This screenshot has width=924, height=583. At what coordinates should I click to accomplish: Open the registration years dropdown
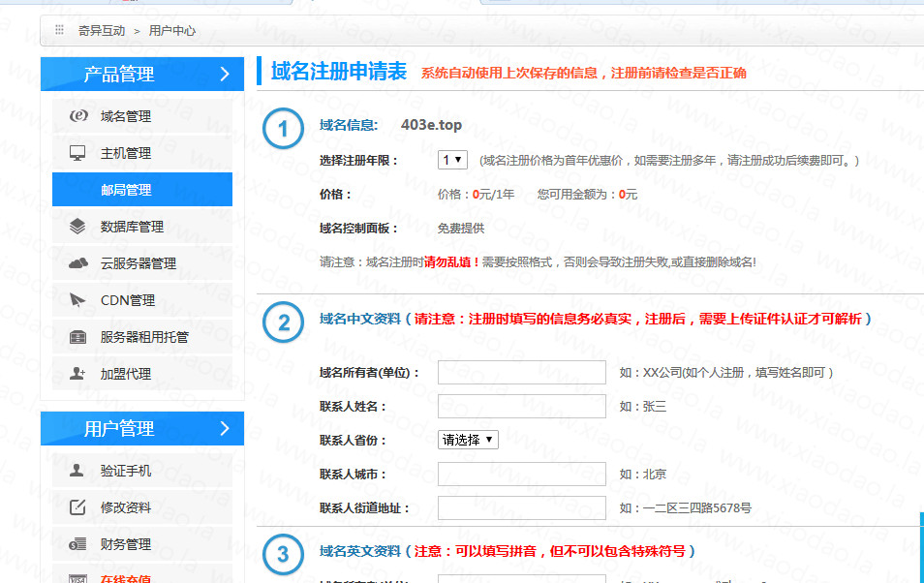tap(452, 160)
